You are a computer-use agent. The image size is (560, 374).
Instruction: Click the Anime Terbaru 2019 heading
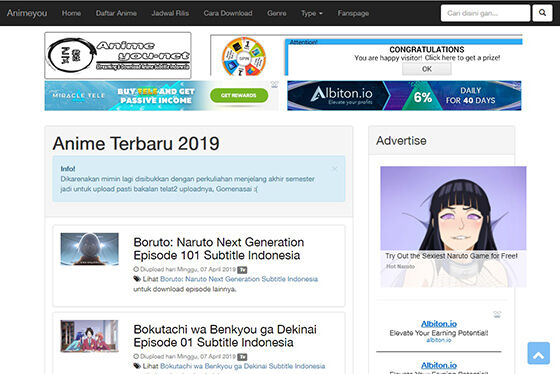(x=136, y=144)
